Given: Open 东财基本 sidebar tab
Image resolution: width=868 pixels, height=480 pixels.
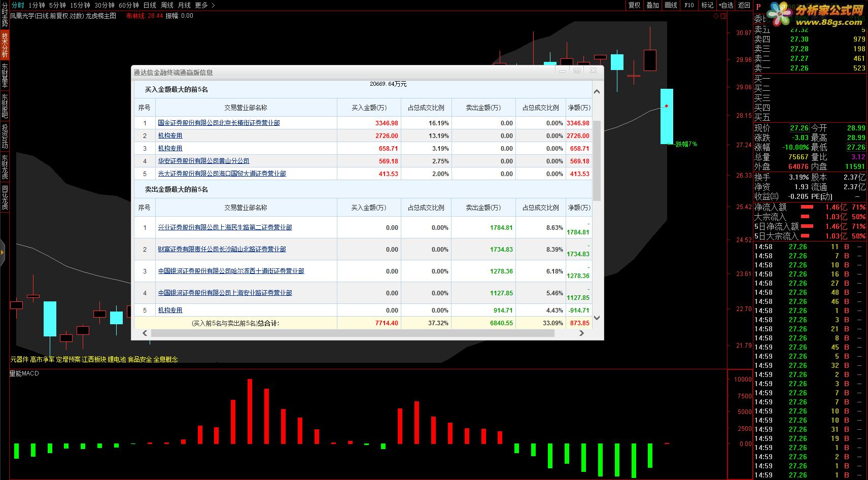Looking at the screenshot, I should tap(5, 76).
